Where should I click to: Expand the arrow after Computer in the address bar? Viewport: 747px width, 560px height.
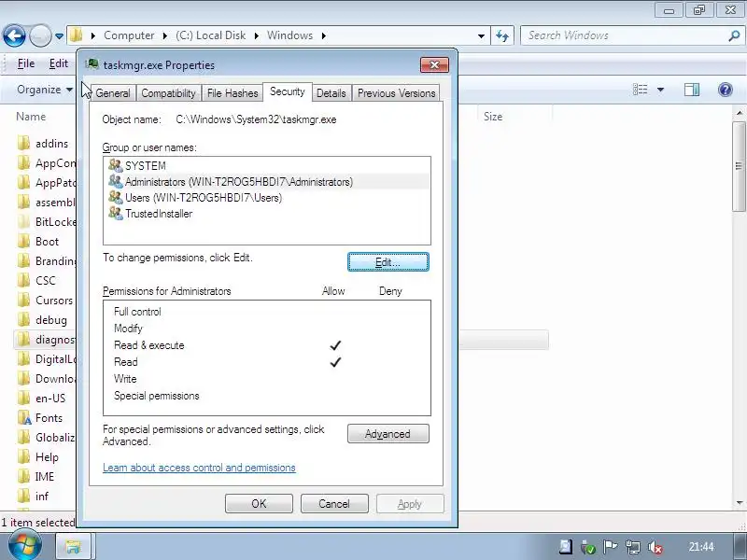(165, 35)
